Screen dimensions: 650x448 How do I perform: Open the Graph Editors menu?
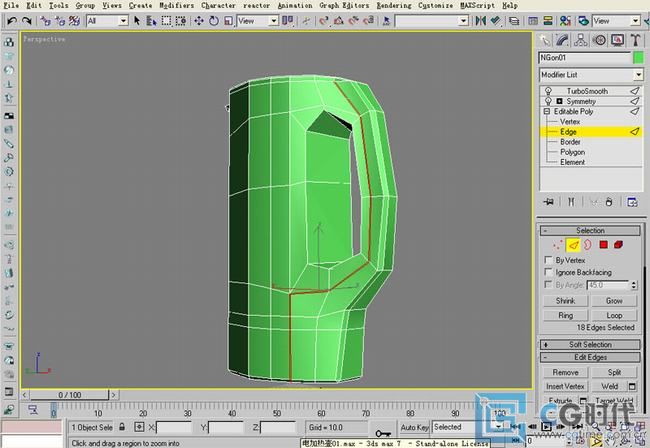tap(344, 5)
